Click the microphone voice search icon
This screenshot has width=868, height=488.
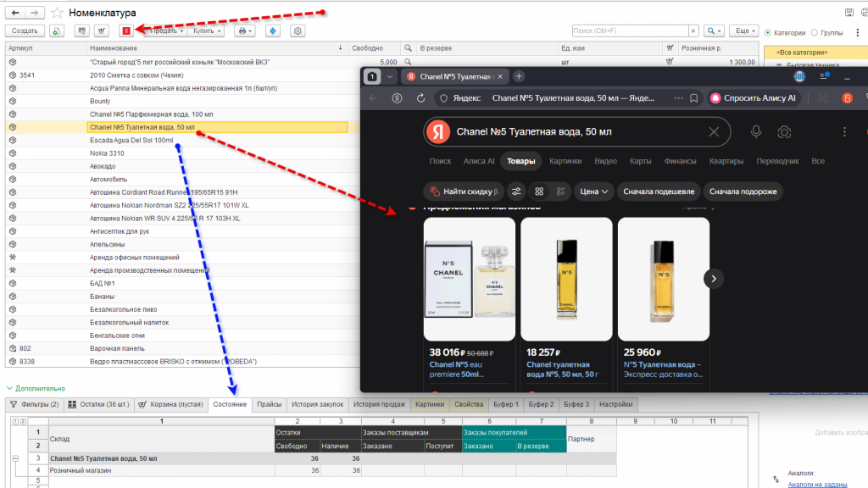tap(755, 131)
